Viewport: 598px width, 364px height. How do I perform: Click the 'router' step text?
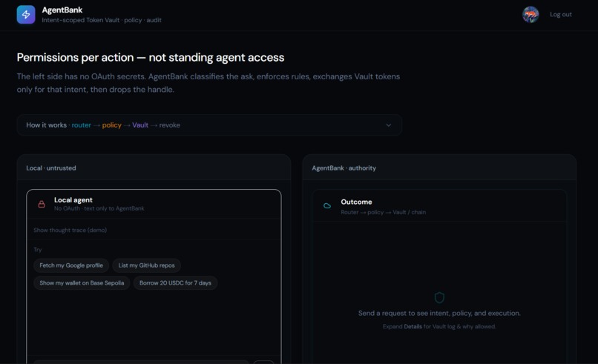[81, 125]
